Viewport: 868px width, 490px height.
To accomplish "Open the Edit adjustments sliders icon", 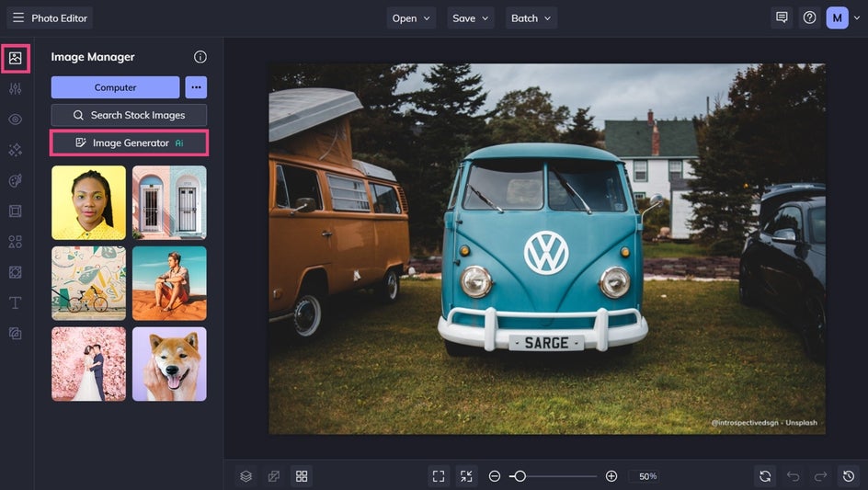I will [16, 88].
